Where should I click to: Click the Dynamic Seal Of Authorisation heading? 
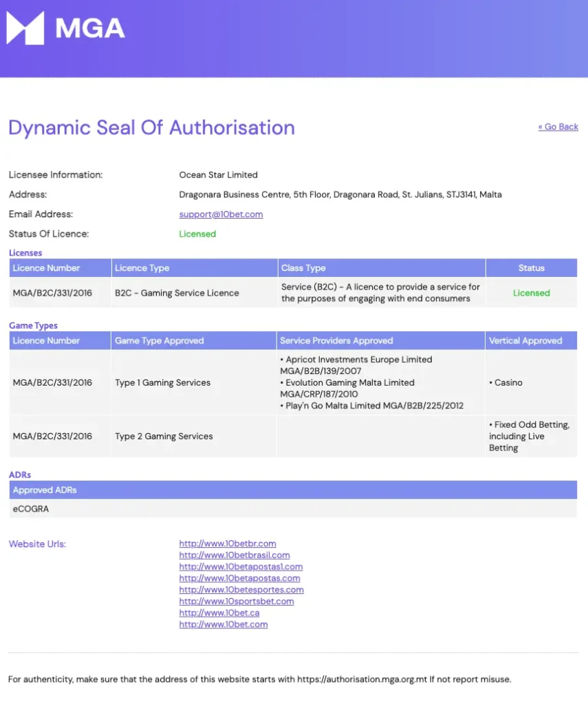[151, 128]
